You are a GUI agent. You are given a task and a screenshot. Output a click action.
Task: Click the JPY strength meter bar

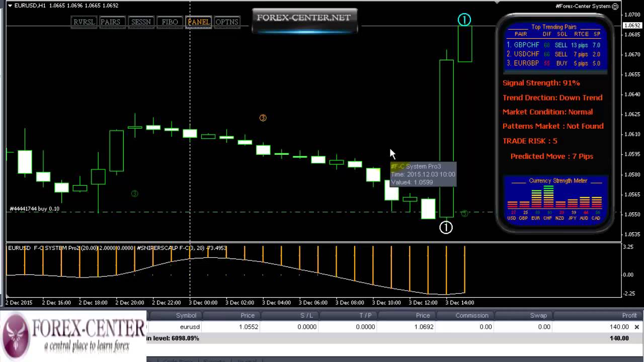pos(572,204)
